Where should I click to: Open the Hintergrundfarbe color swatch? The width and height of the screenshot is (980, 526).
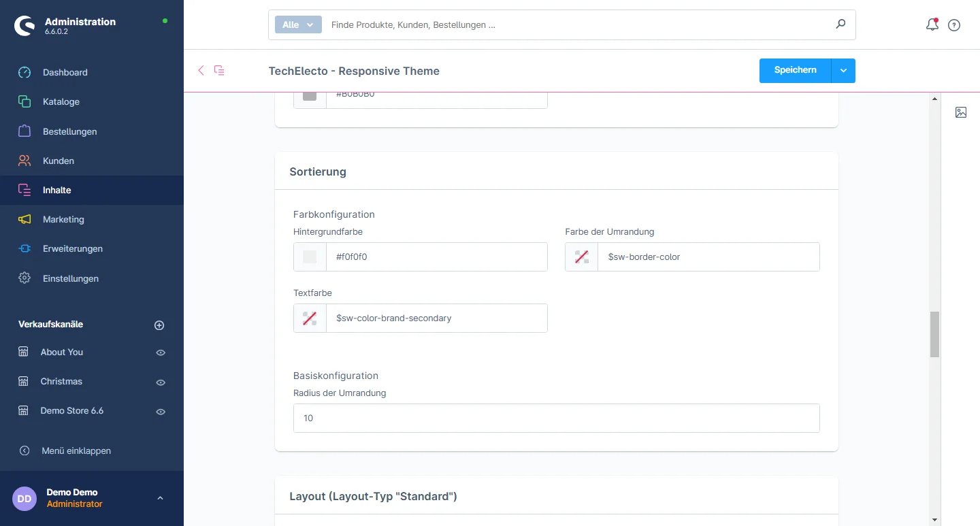310,257
